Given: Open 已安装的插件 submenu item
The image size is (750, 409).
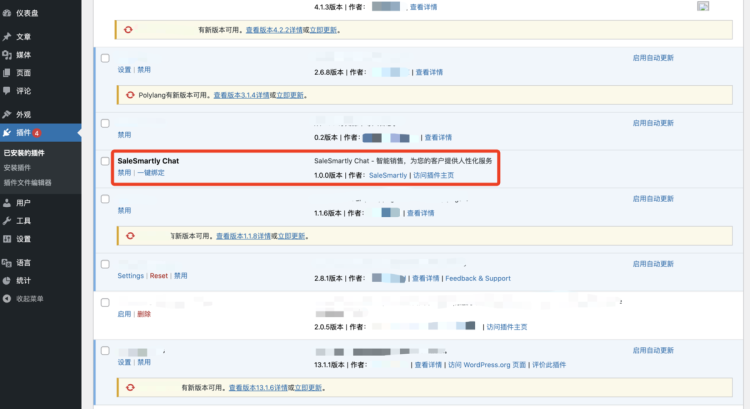Looking at the screenshot, I should coord(24,153).
